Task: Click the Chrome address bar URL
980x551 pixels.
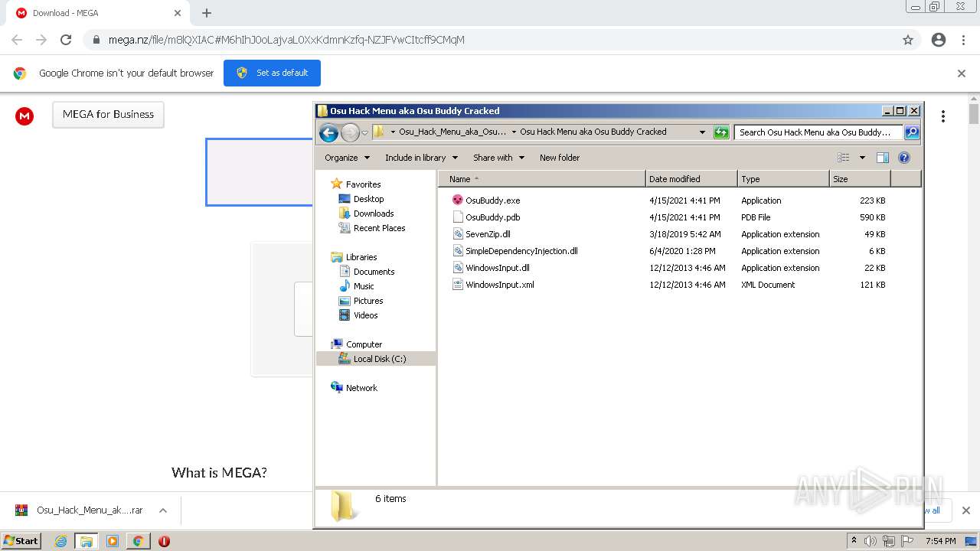Action: 286,40
